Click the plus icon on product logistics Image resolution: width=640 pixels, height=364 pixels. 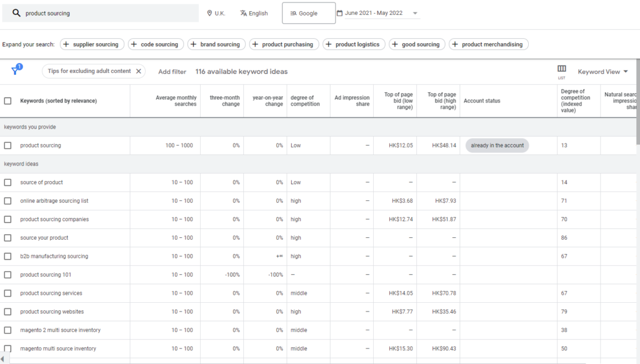point(329,44)
